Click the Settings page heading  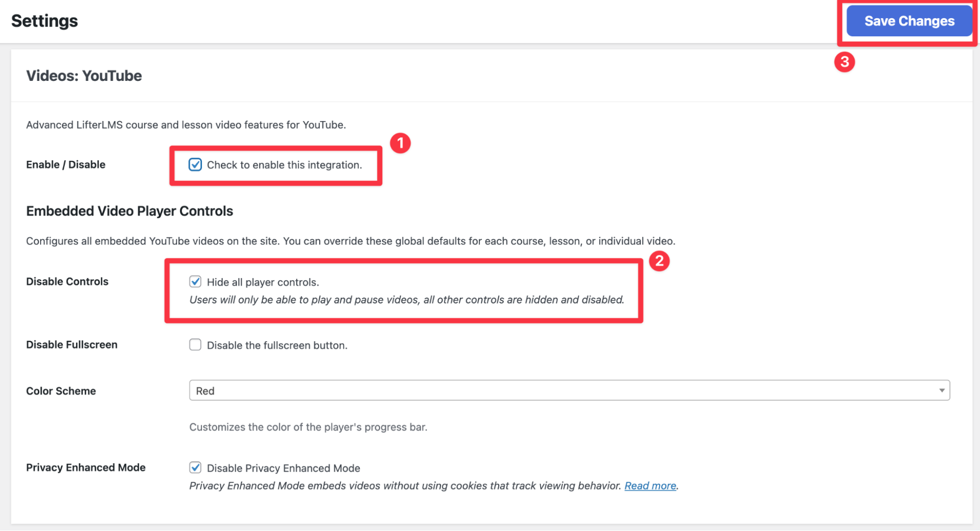point(45,21)
